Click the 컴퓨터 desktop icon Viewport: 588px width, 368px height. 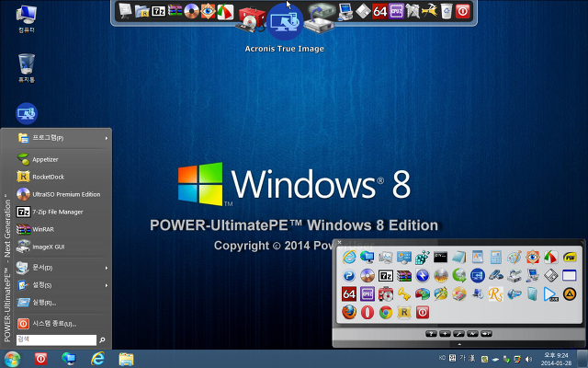click(27, 18)
